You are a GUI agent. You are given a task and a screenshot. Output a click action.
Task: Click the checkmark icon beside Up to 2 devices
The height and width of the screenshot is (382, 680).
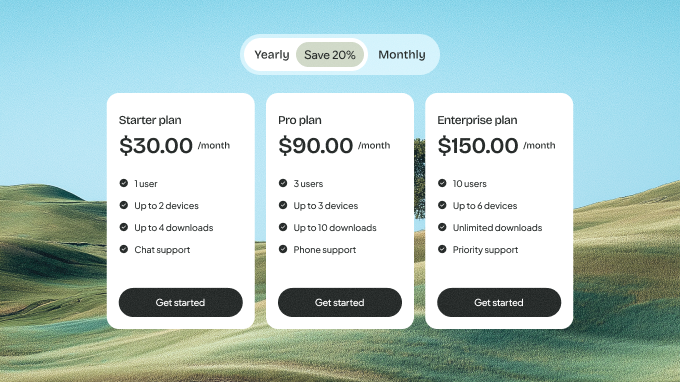[x=124, y=205]
